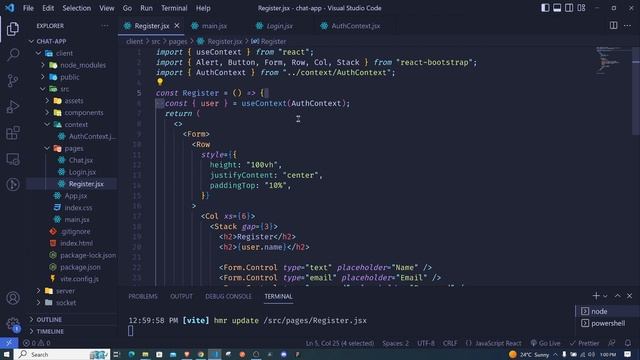Open the Terminal menu
Viewport: 640px width, 360px height.
pos(174,8)
